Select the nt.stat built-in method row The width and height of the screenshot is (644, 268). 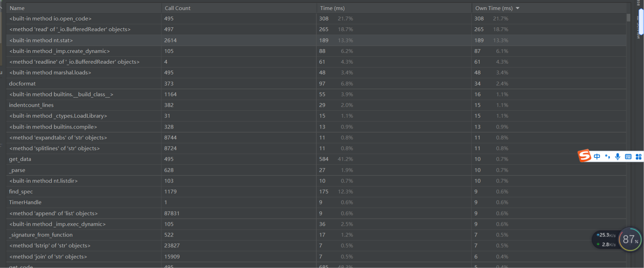pos(316,40)
